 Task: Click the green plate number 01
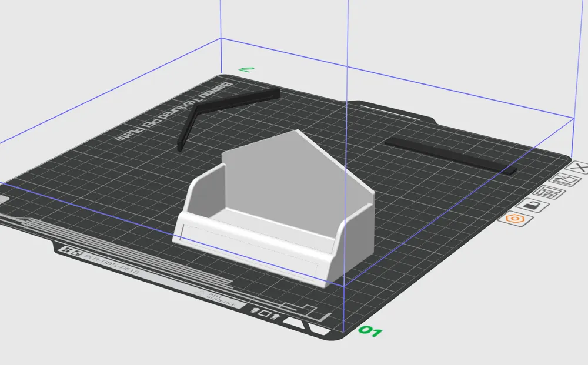[370, 331]
